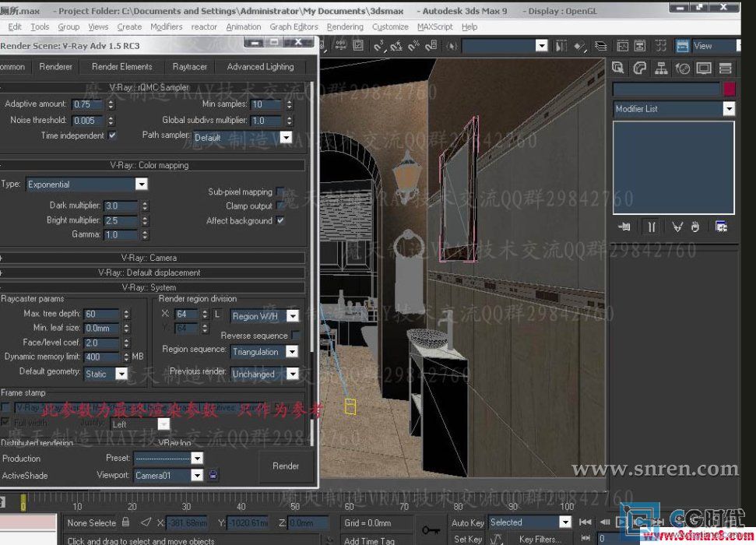Screen dimensions: 756x545
Task: Open the Path sampler dropdown
Action: click(x=286, y=138)
